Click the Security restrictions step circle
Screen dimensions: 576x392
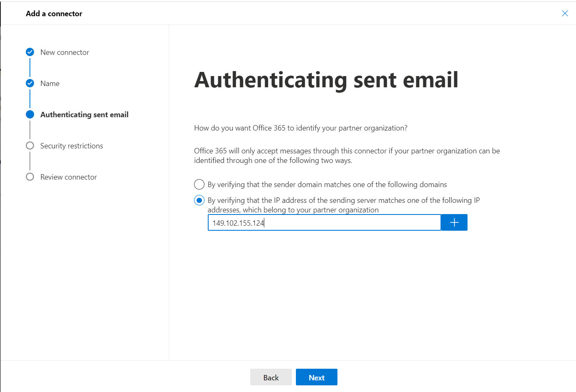click(30, 145)
